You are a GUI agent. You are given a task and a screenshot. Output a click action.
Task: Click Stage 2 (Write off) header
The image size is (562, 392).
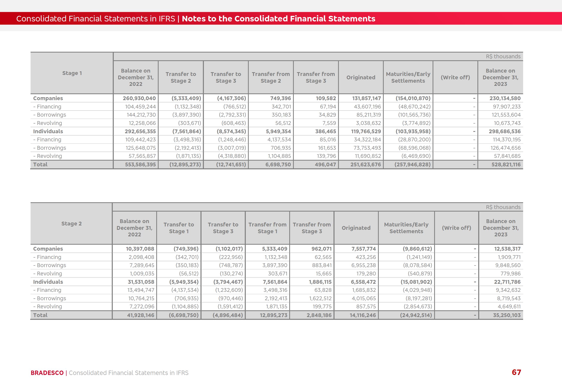[x=456, y=228]
